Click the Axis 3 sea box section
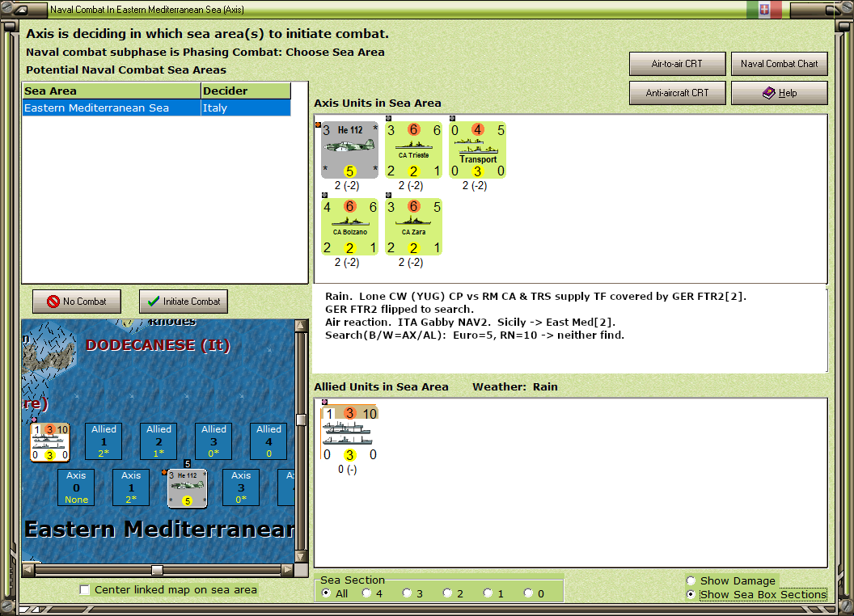The image size is (854, 616). (x=241, y=487)
